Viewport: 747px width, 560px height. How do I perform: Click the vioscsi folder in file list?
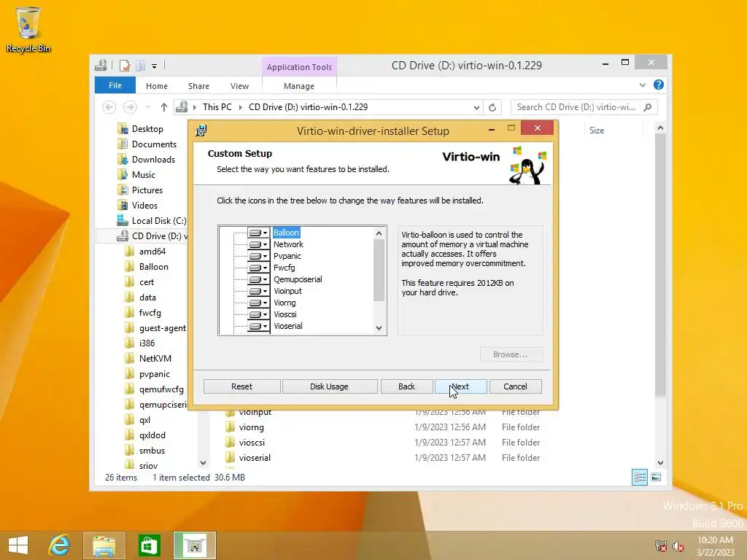coord(252,443)
